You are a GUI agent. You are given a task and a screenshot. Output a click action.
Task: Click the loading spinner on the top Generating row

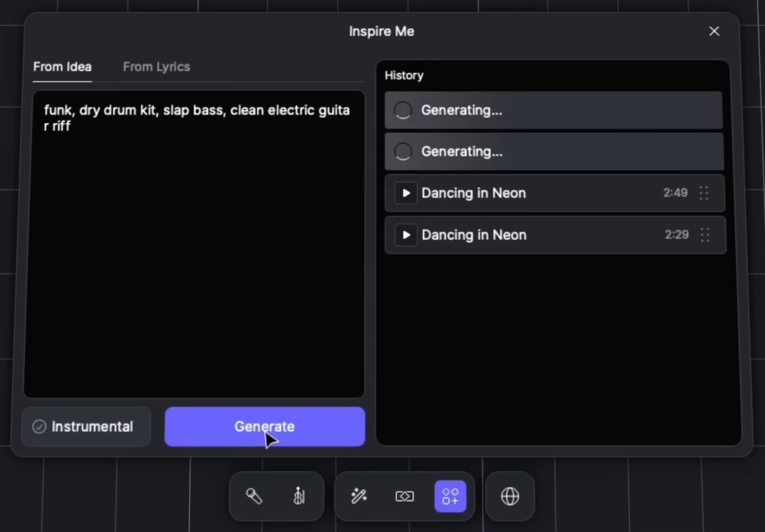[403, 110]
